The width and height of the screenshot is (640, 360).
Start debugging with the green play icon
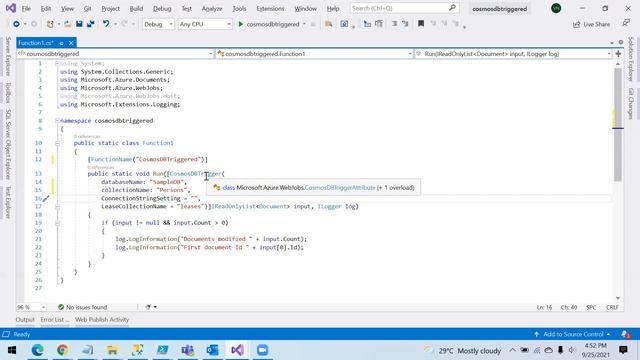241,24
